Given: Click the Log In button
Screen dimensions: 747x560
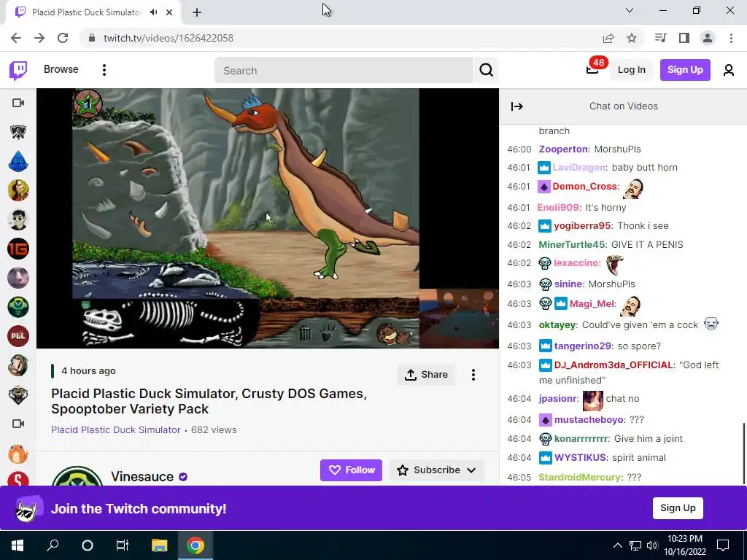Looking at the screenshot, I should (x=631, y=70).
